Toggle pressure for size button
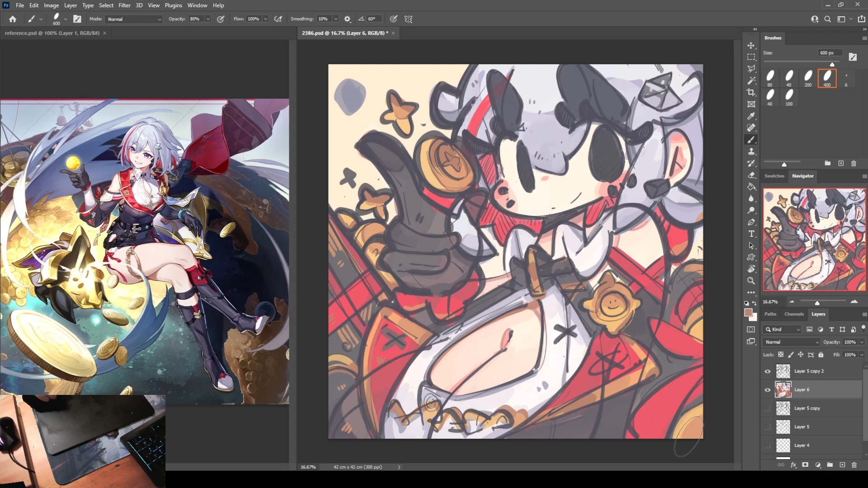This screenshot has height=488, width=868. [x=394, y=19]
